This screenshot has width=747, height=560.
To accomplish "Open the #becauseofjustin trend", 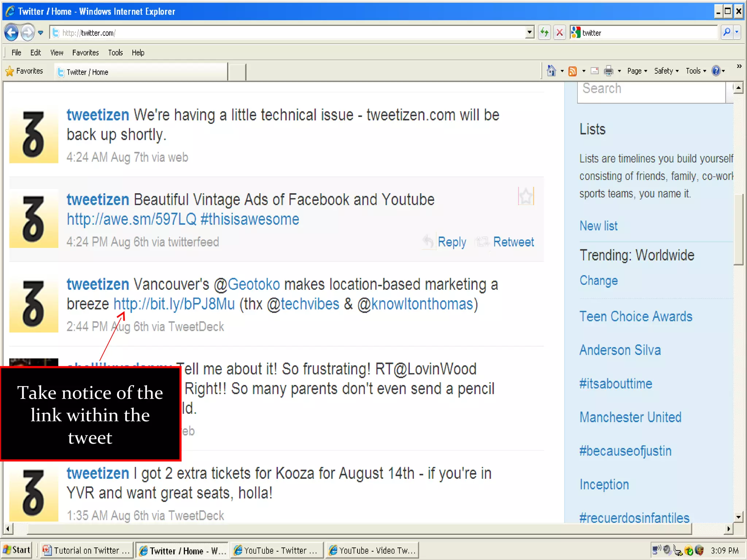I will [x=625, y=451].
